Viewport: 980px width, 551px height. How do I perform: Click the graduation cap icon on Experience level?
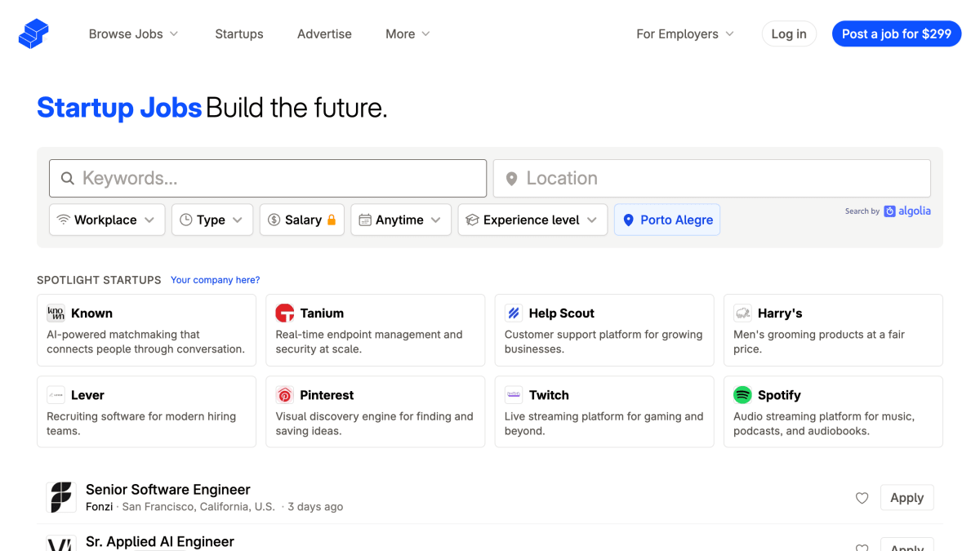pyautogui.click(x=472, y=220)
